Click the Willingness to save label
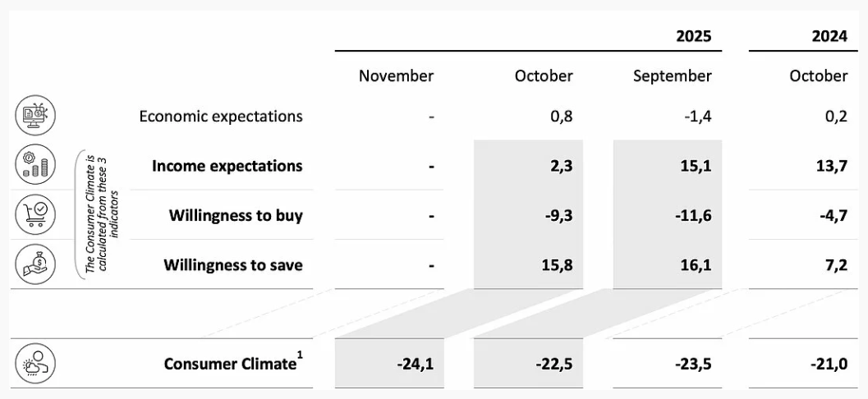Screen dimensions: 868x399 coord(233,265)
